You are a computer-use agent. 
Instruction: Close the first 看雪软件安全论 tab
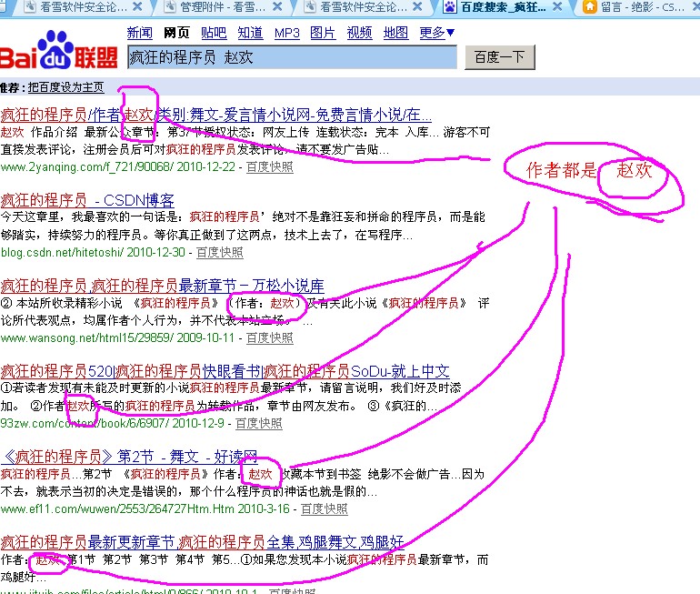(137, 6)
